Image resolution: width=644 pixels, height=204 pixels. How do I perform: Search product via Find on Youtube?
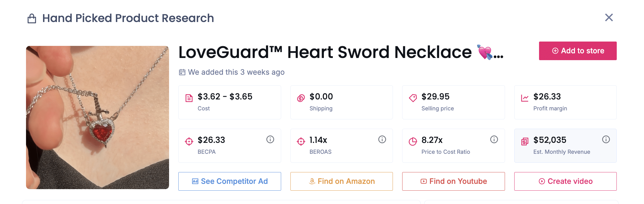453,181
